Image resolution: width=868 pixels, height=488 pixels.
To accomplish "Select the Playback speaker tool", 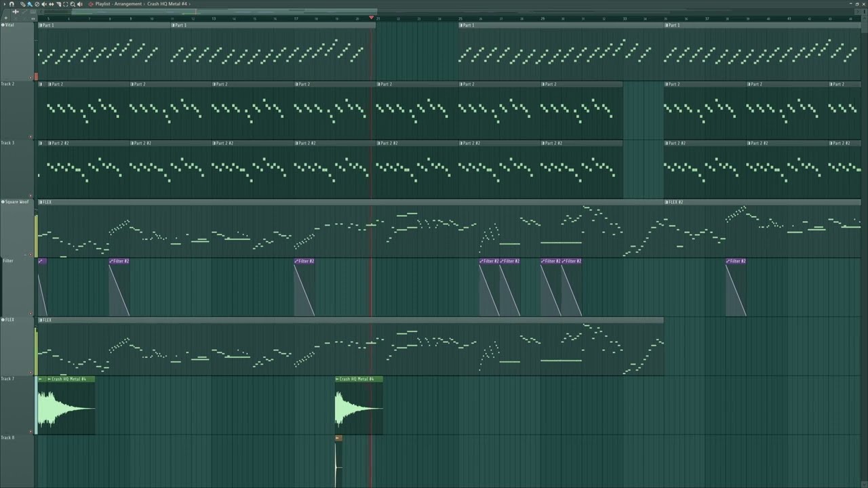I will pos(80,4).
